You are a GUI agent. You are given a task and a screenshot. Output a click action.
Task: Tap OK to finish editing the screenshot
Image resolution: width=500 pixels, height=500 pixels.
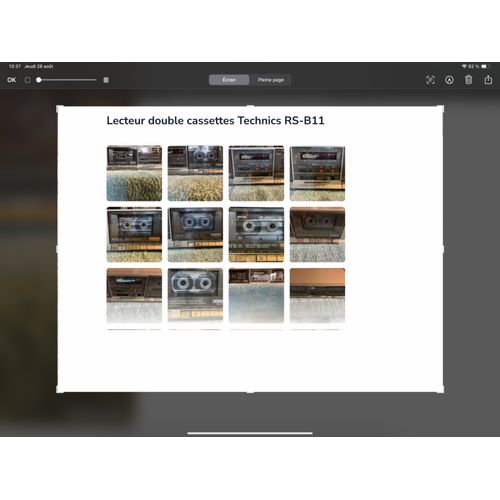coord(12,80)
